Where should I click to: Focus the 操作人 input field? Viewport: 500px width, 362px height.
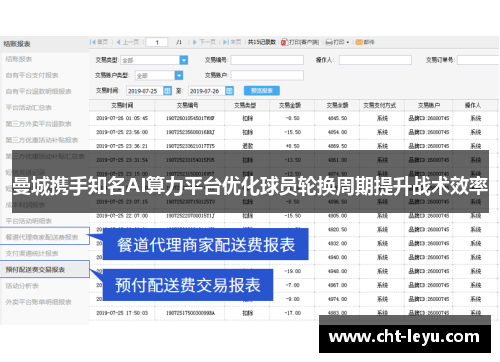pyautogui.click(x=375, y=60)
